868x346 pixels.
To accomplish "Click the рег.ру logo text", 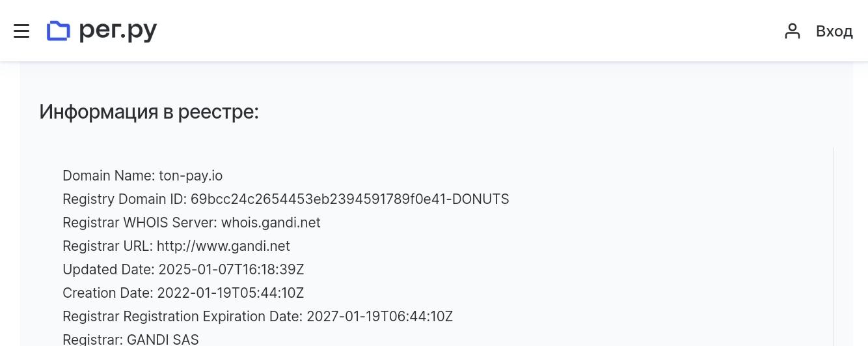I will (x=118, y=31).
